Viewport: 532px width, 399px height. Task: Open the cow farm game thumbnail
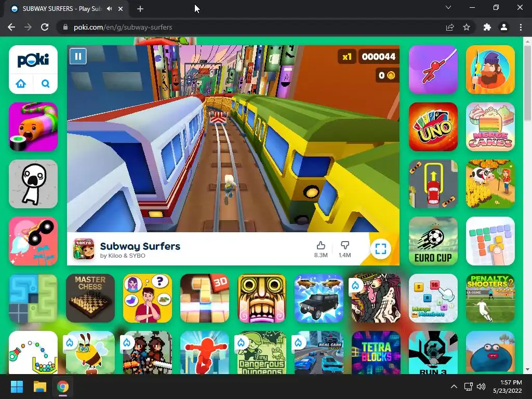coord(490,184)
